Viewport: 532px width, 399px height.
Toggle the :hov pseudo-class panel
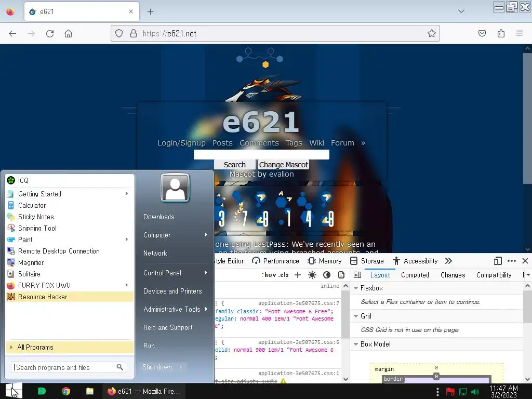[x=270, y=275]
